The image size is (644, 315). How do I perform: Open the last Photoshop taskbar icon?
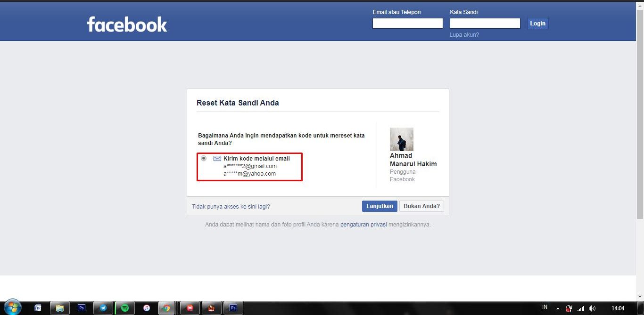[x=233, y=308]
